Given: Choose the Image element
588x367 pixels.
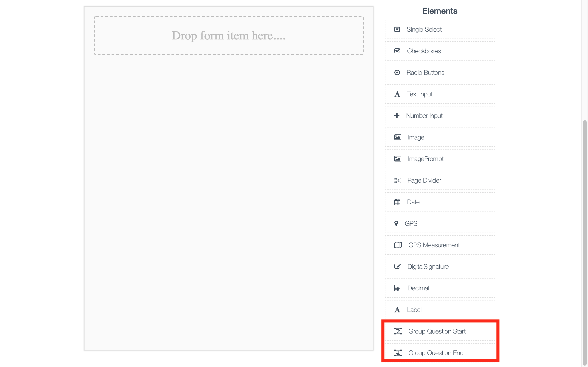Looking at the screenshot, I should (x=440, y=137).
